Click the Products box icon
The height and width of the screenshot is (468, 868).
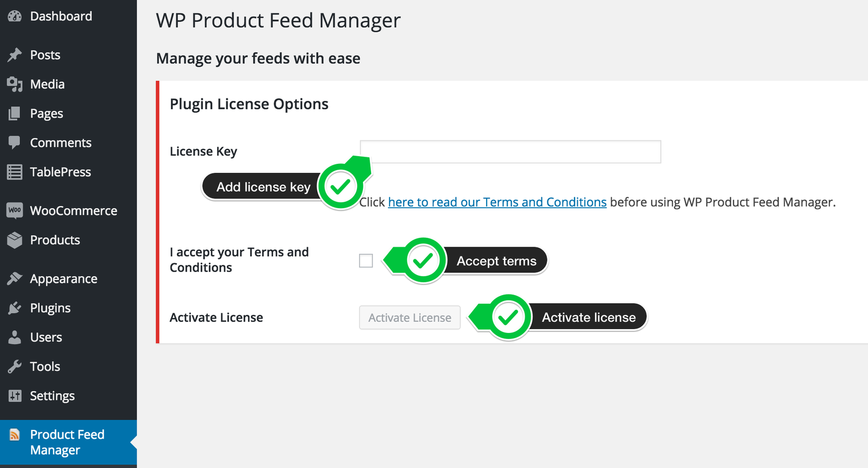tap(15, 240)
